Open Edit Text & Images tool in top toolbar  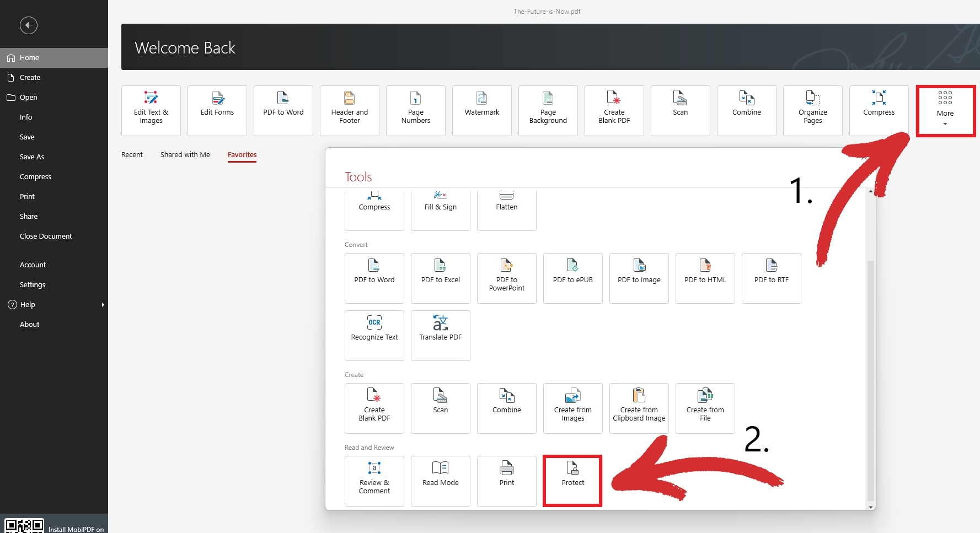[x=151, y=110]
